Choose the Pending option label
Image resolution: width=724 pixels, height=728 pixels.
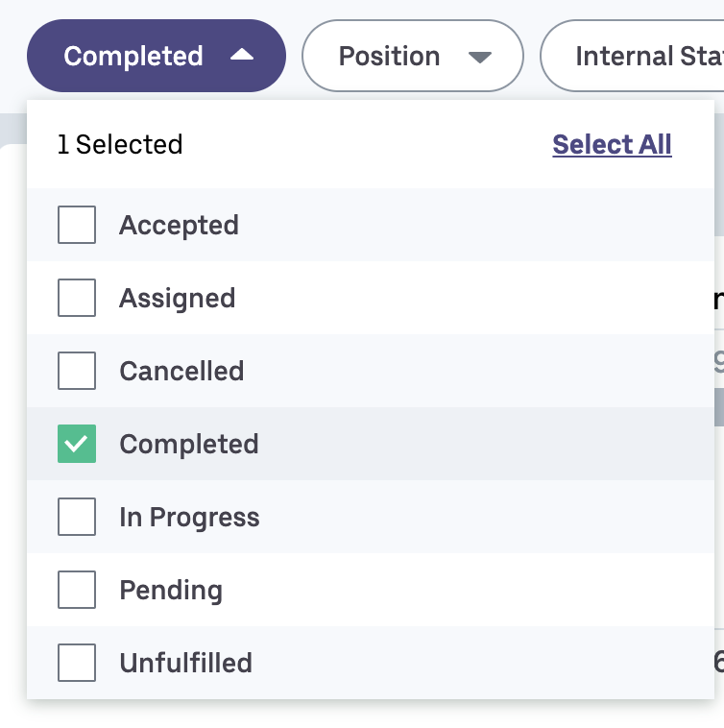tap(171, 591)
